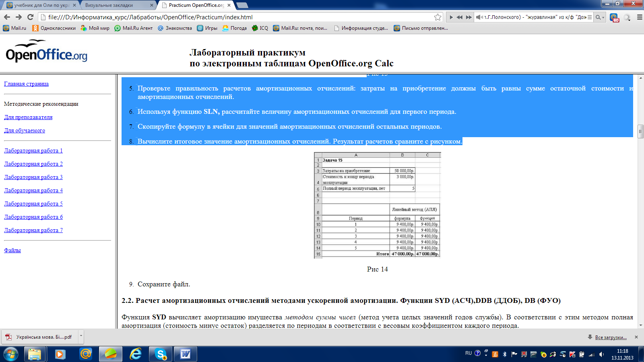This screenshot has width=644, height=362.
Task: Open the Информация студе... bookmark
Action: [x=361, y=28]
